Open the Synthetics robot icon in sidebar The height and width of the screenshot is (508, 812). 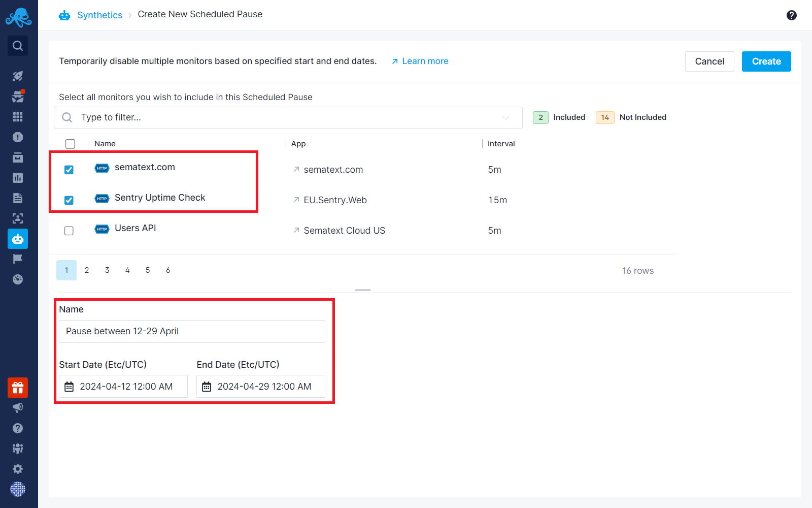click(x=18, y=239)
